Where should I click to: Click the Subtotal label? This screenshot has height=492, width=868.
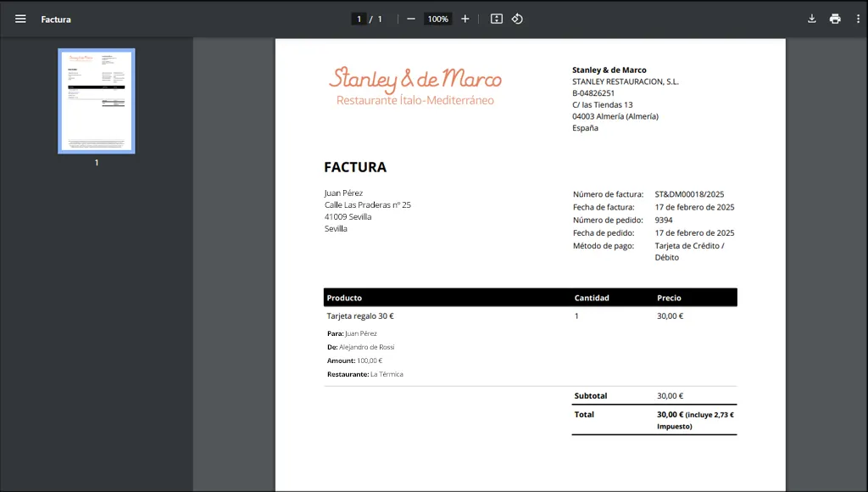591,396
